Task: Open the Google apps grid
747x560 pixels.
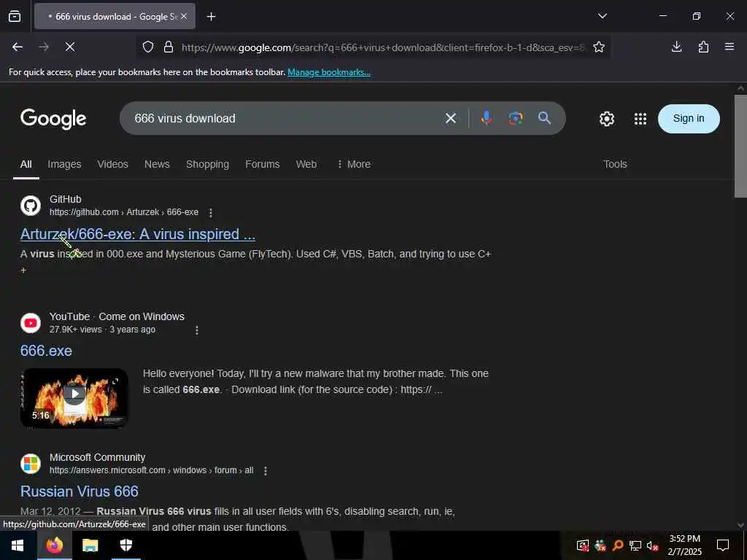Action: coord(640,119)
